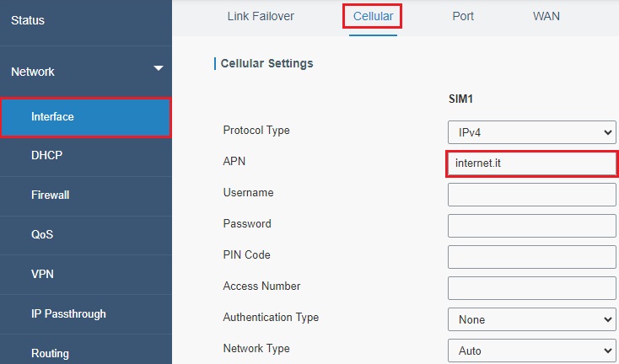
Task: Collapse the Network menu arrow
Action: (x=159, y=68)
